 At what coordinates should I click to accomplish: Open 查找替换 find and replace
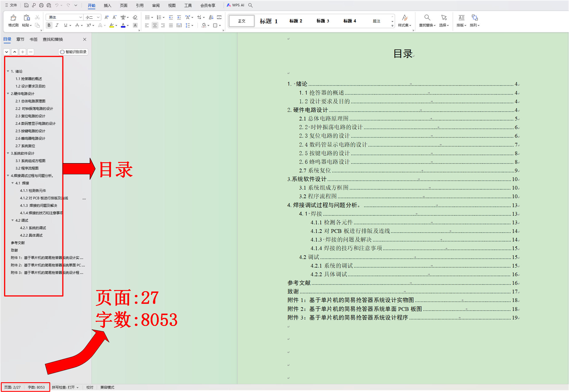[x=427, y=21]
